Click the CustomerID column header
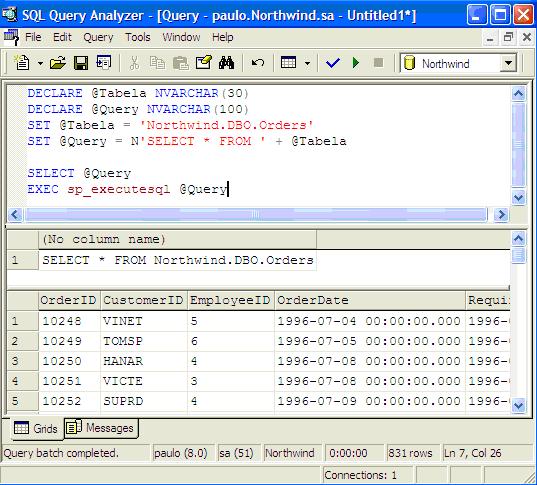Image resolution: width=537 pixels, height=485 pixels. tap(144, 300)
